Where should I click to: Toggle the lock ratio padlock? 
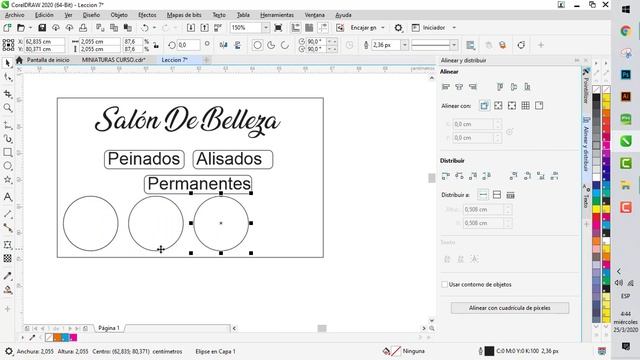coord(156,45)
